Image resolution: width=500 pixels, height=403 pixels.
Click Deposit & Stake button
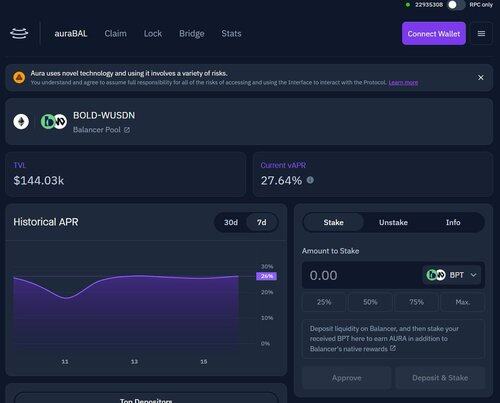coord(440,378)
